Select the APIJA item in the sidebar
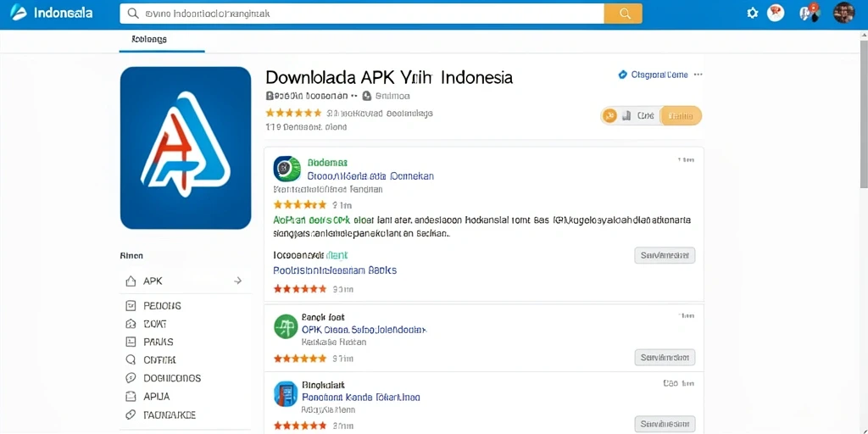 point(147,397)
